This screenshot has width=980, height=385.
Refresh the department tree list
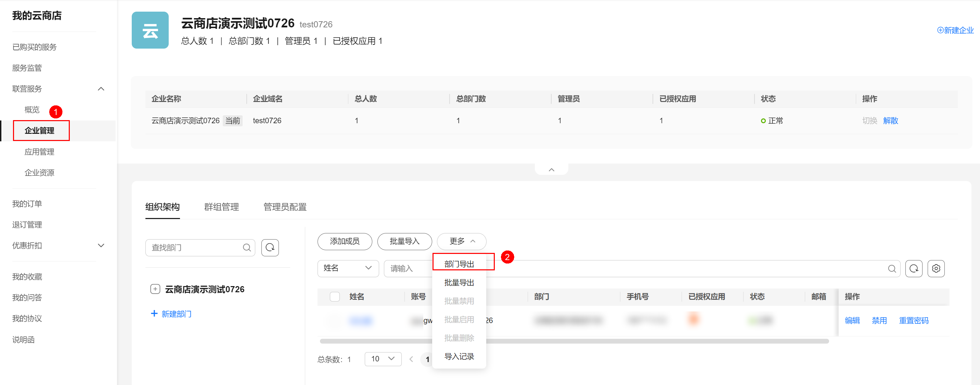(270, 248)
